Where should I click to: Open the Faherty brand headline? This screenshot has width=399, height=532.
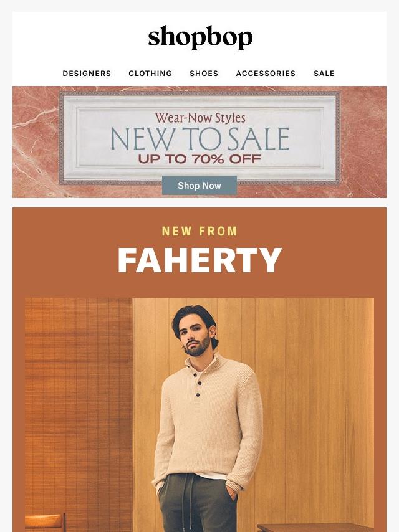199,260
